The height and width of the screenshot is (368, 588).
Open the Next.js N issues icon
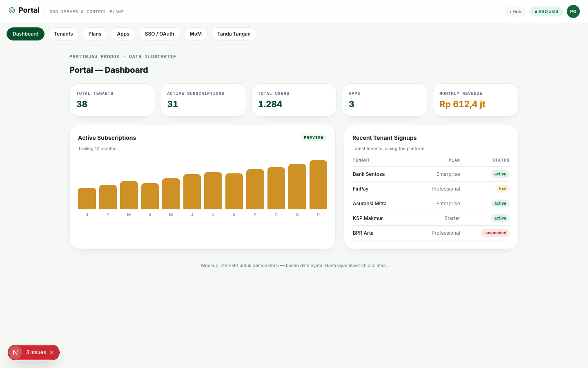16,352
